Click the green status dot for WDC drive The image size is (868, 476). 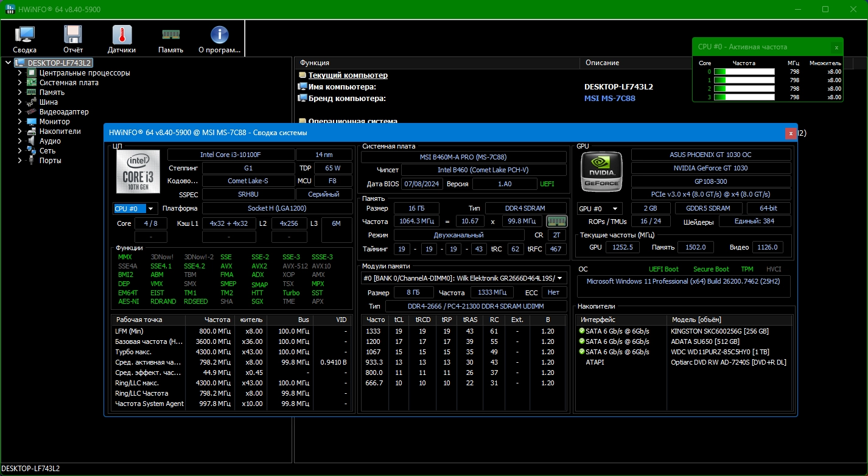[x=582, y=352]
